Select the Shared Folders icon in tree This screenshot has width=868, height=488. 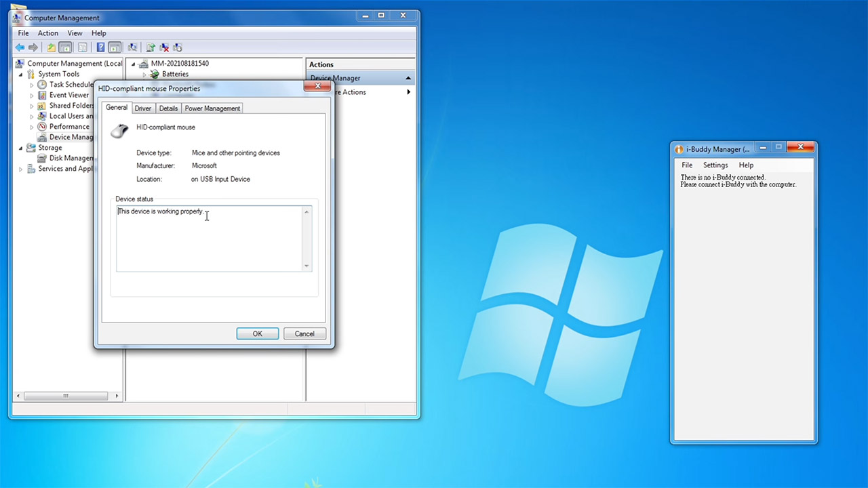[x=42, y=106]
